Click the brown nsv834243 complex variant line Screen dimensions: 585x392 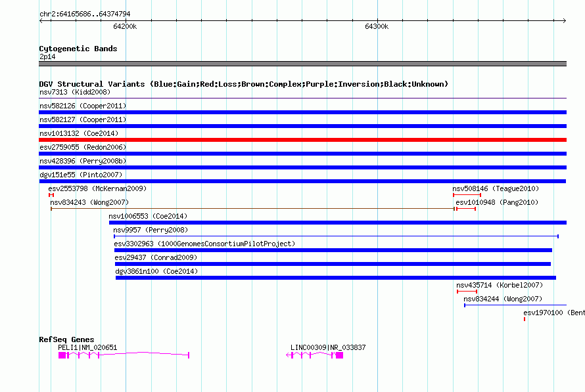[253, 209]
